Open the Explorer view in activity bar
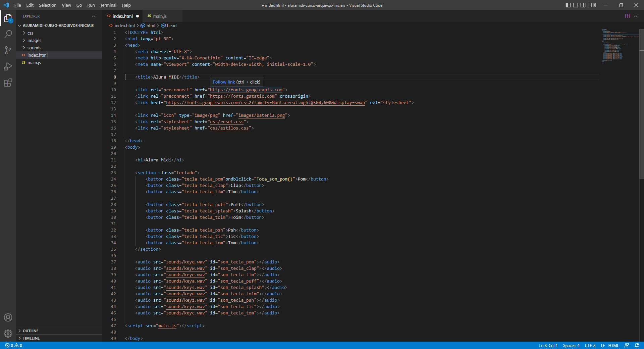The height and width of the screenshot is (349, 644). pyautogui.click(x=8, y=18)
